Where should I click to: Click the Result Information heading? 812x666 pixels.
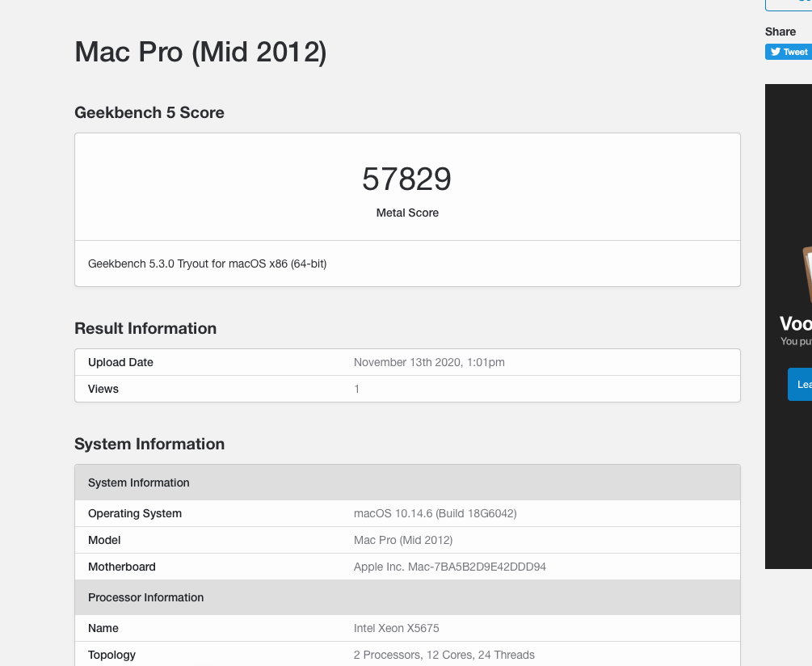click(145, 328)
